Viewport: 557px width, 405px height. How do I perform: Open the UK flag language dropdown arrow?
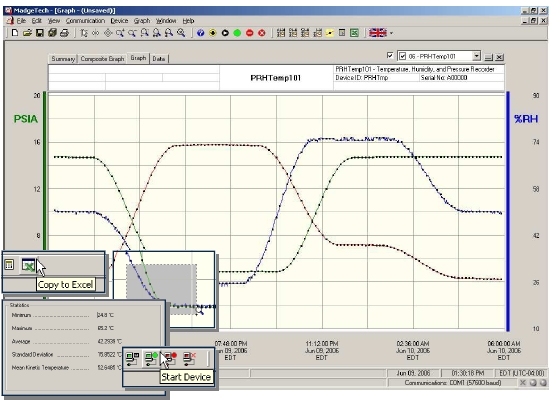(391, 33)
